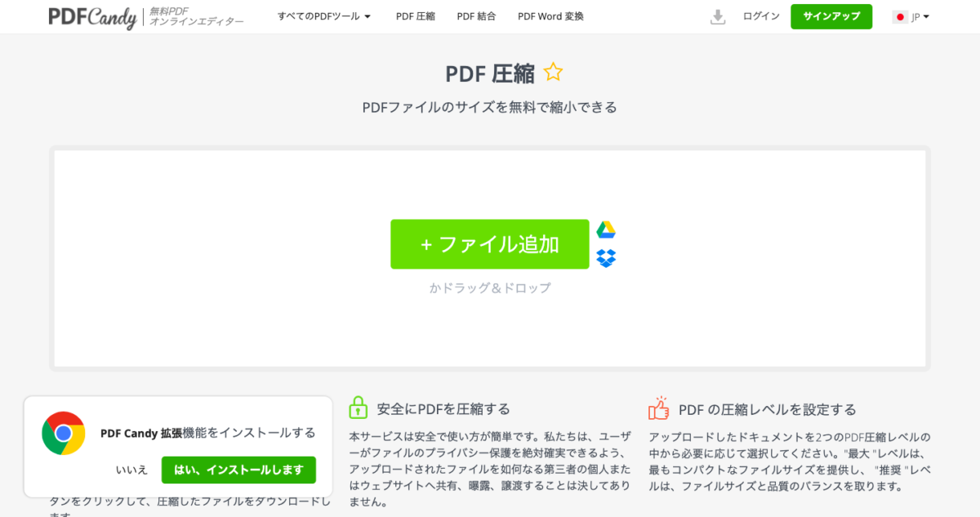Click the green サインアップ button
The width and height of the screenshot is (980, 517).
tap(831, 16)
